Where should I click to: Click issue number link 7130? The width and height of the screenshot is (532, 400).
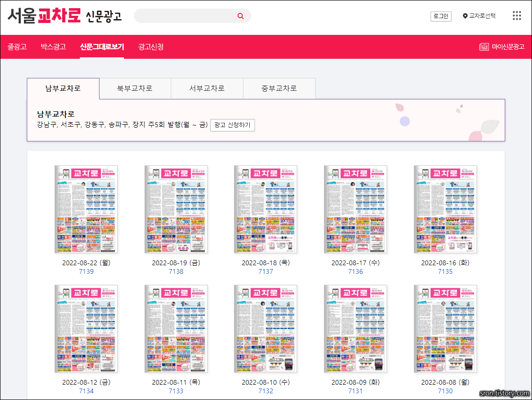click(445, 391)
